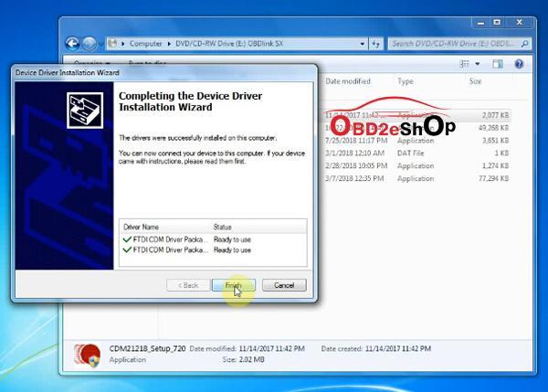Image resolution: width=548 pixels, height=392 pixels.
Task: Click Computer in the address breadcrumb
Action: (x=146, y=44)
